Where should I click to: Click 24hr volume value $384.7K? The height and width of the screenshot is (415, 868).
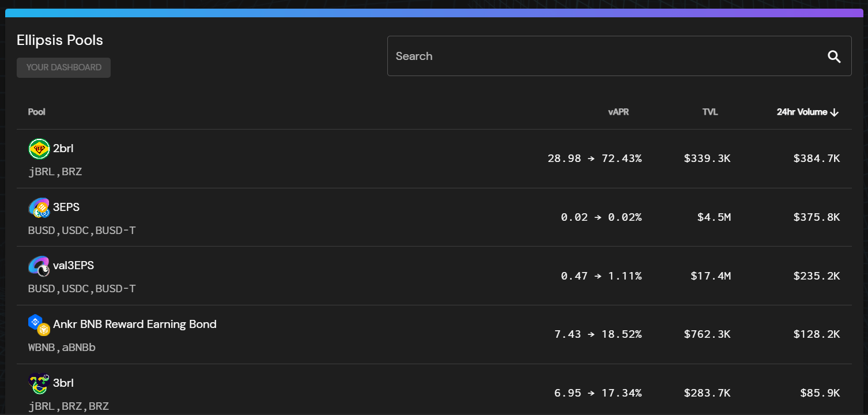click(817, 159)
